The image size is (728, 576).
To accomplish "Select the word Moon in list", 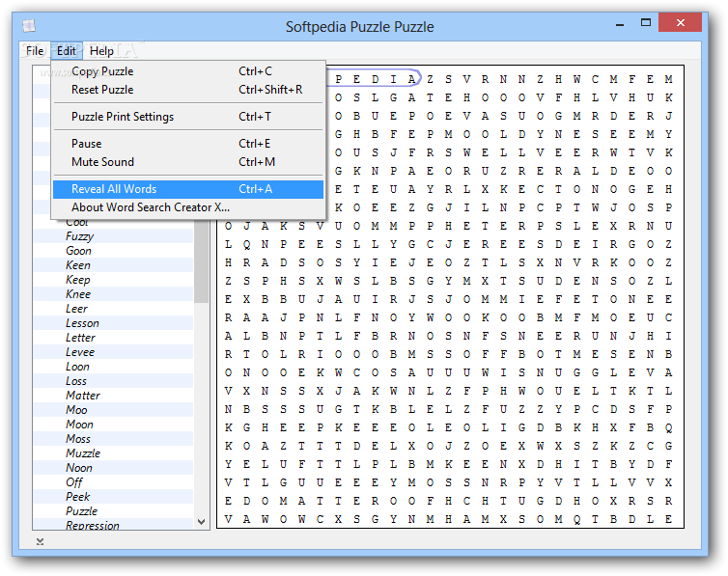I will coord(79,425).
